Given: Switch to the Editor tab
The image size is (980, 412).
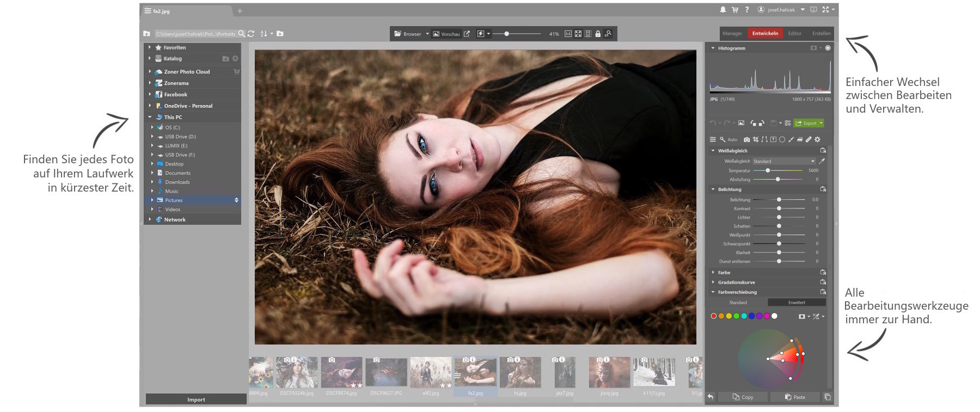Looking at the screenshot, I should [794, 33].
